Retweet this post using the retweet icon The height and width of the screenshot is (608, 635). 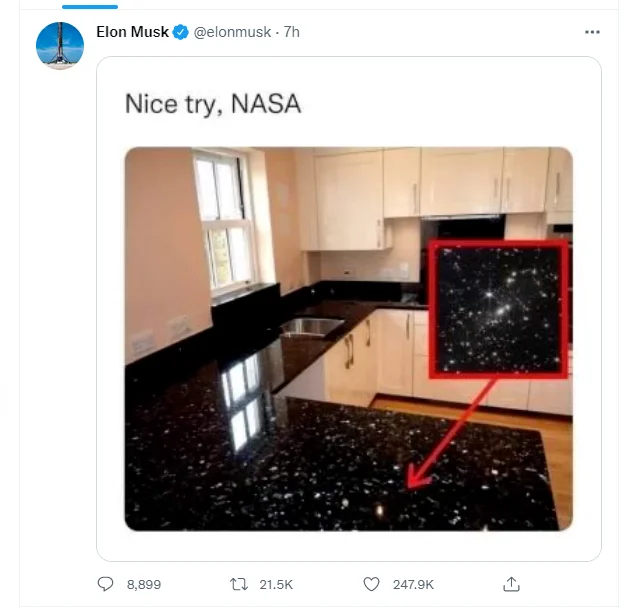click(x=239, y=584)
